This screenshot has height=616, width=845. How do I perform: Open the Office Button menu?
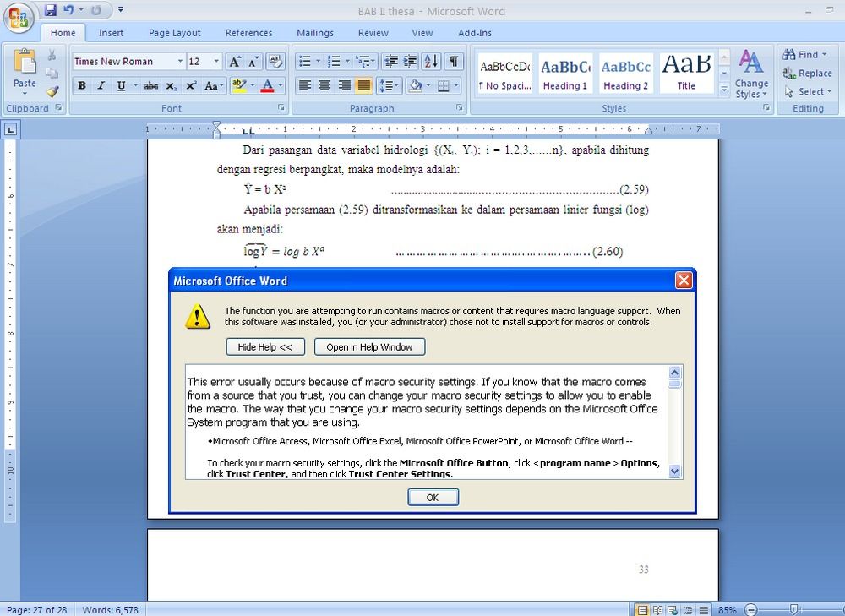(x=19, y=17)
